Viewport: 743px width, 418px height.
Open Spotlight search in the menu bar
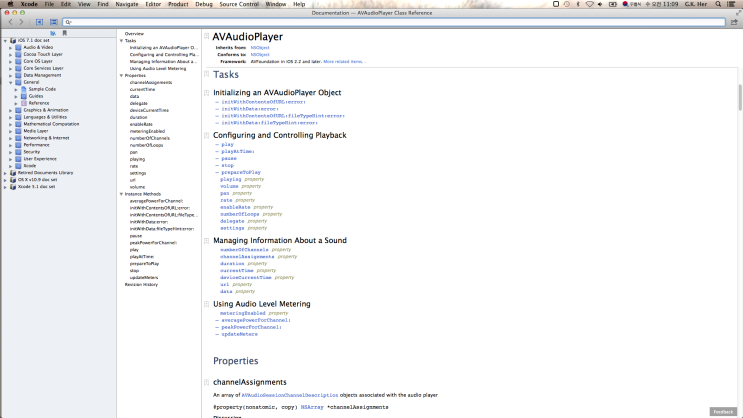pyautogui.click(x=718, y=4)
